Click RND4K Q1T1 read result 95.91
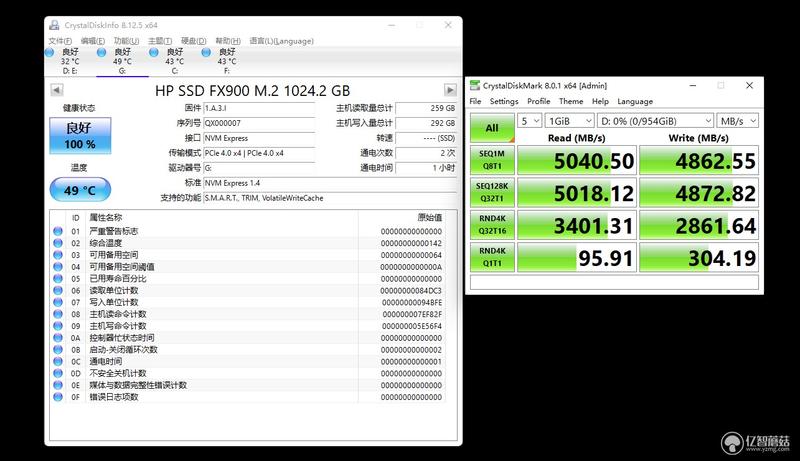The image size is (800, 461). point(577,258)
